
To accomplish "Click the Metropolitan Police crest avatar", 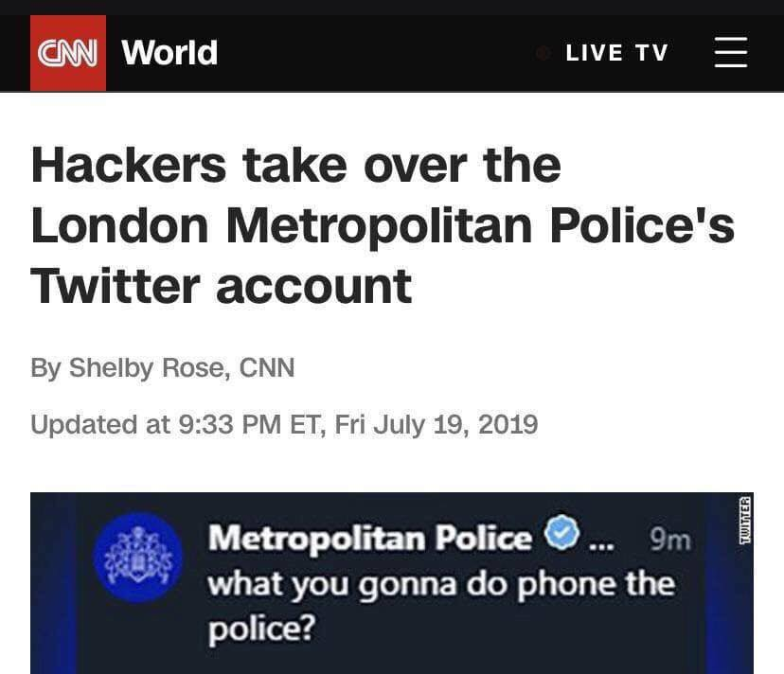I will [138, 557].
